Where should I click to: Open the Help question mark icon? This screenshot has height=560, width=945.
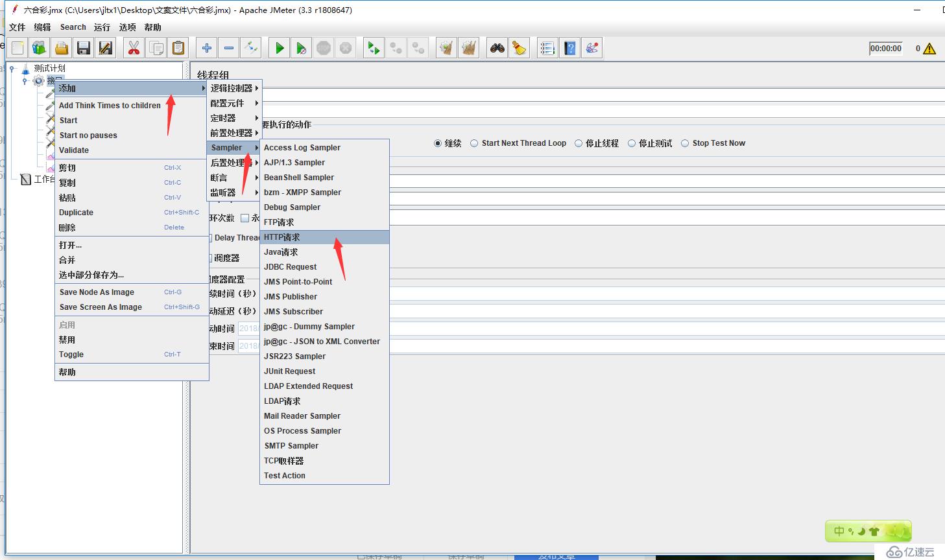point(570,48)
